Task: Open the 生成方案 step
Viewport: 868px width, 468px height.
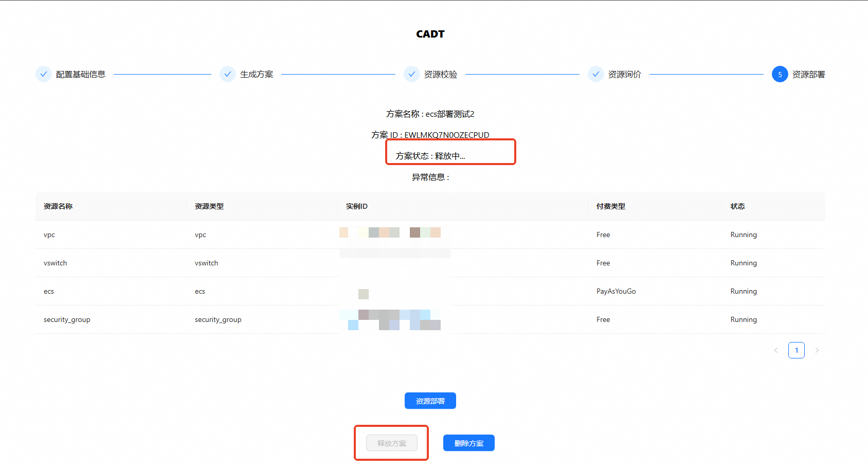Action: click(257, 74)
